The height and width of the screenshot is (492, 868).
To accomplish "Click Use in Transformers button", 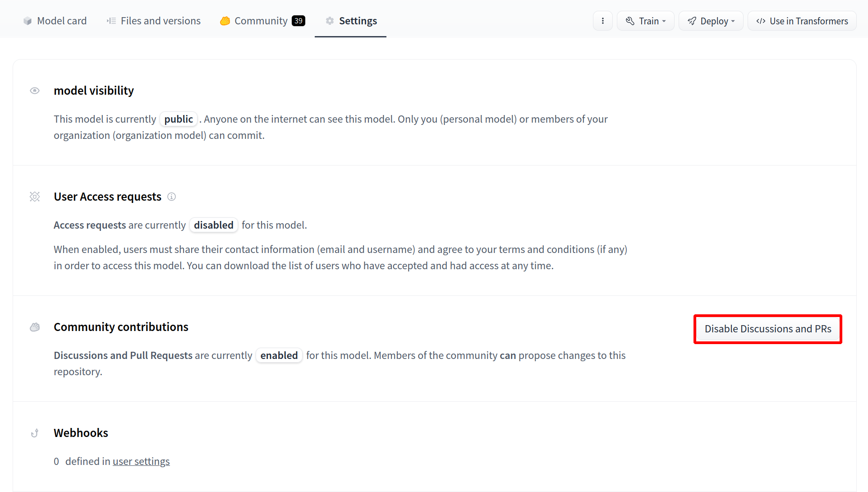I will point(802,21).
